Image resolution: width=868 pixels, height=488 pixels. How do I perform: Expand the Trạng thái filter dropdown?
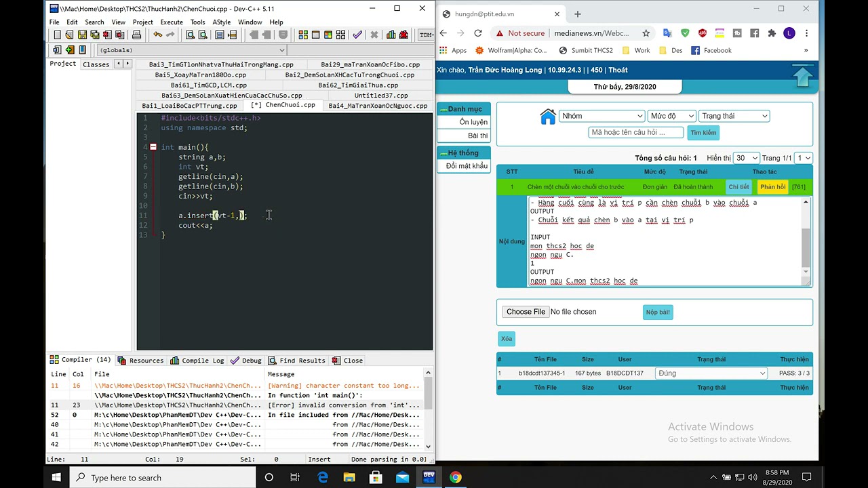[x=734, y=116]
